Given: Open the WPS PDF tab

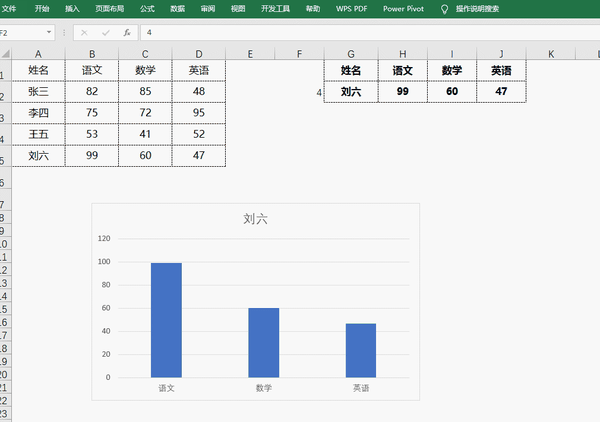Looking at the screenshot, I should [x=351, y=8].
